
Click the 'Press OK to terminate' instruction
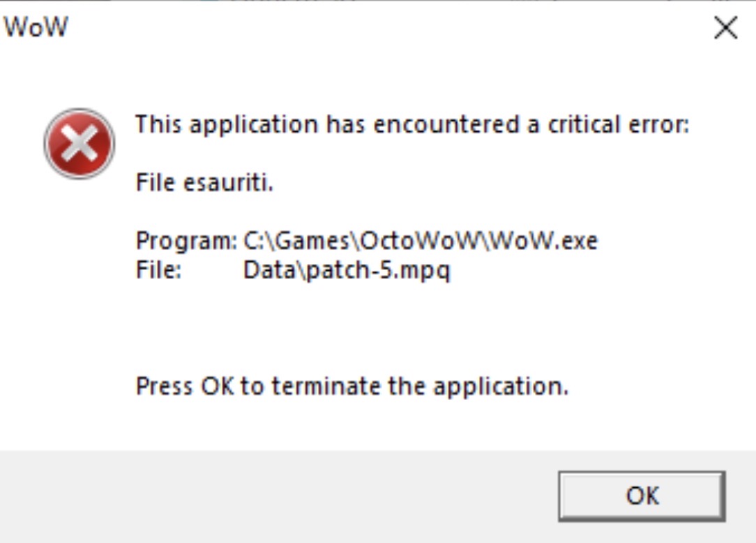pyautogui.click(x=352, y=387)
